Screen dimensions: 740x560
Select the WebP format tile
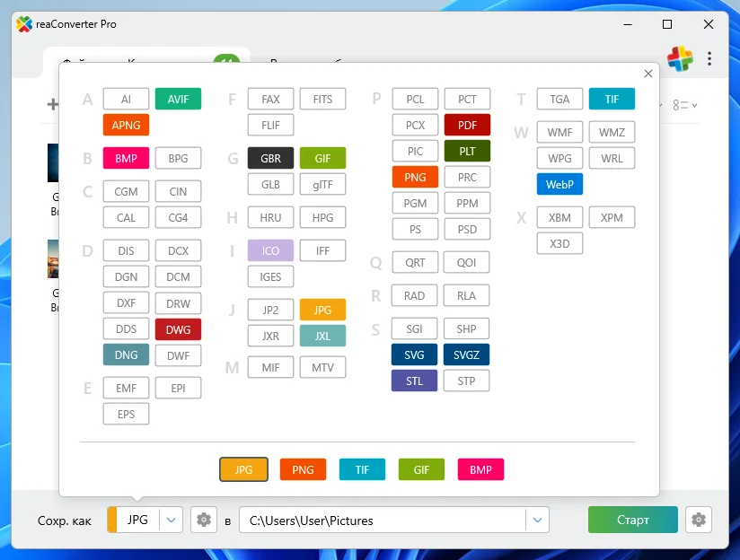coord(559,185)
